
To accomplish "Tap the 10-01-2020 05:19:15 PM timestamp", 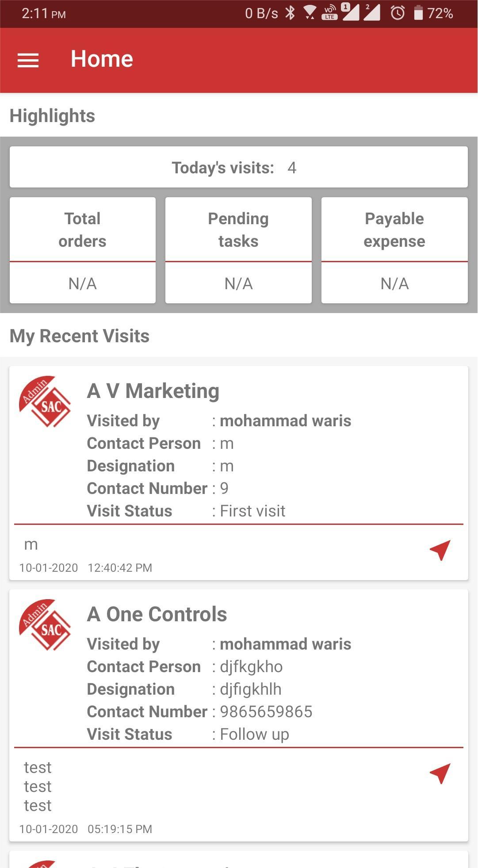I will point(85,829).
